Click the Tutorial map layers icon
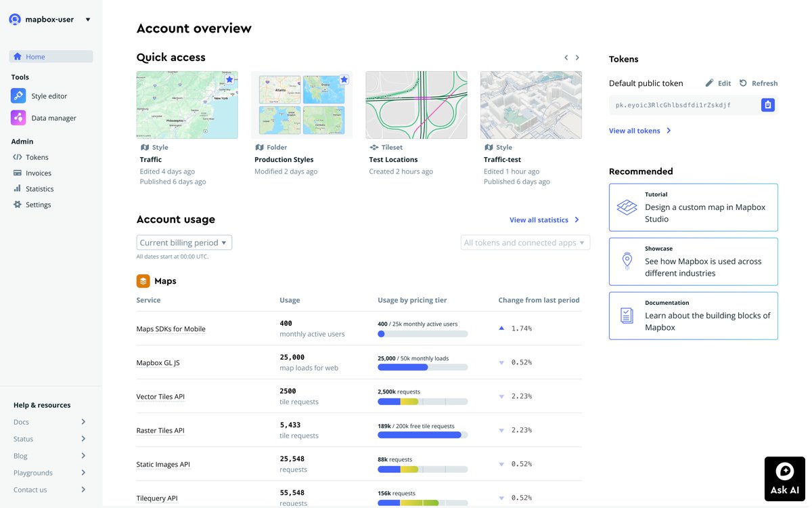 pyautogui.click(x=627, y=207)
